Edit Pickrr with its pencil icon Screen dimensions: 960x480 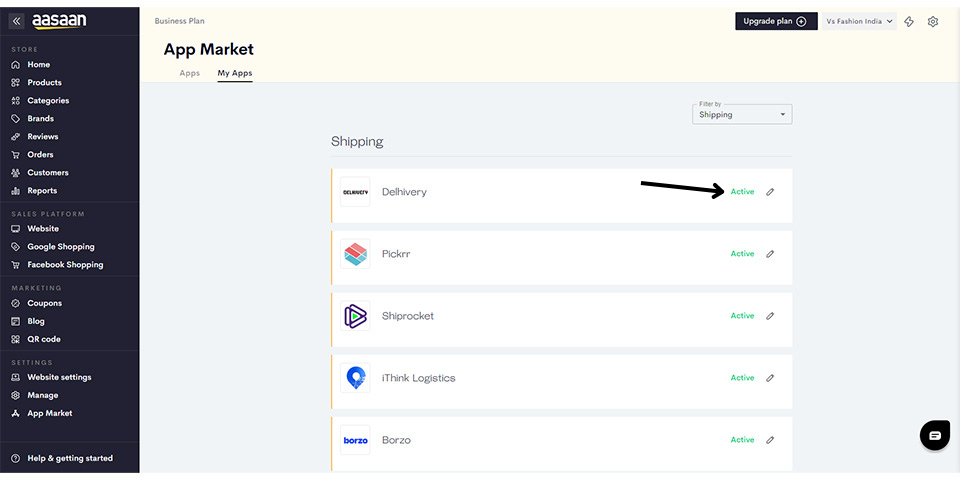(x=770, y=253)
